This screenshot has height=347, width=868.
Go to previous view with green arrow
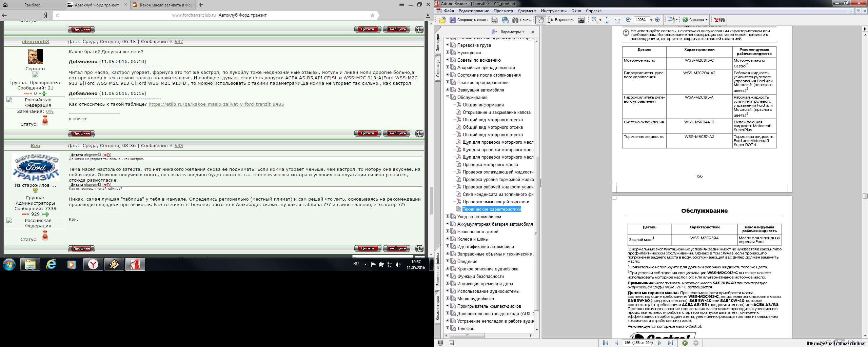point(685,343)
